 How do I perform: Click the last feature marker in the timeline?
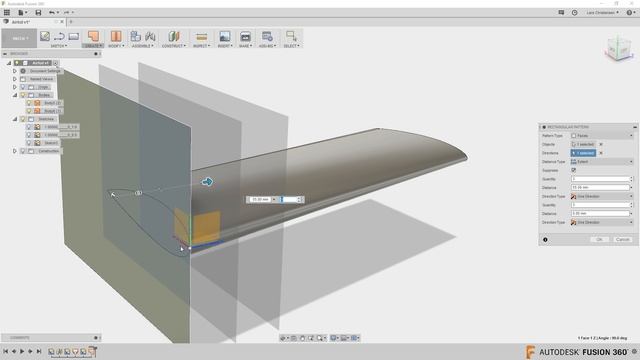(93, 351)
